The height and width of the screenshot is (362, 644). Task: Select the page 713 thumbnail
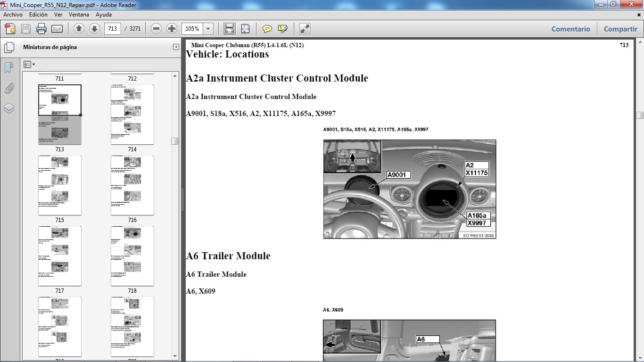60,115
